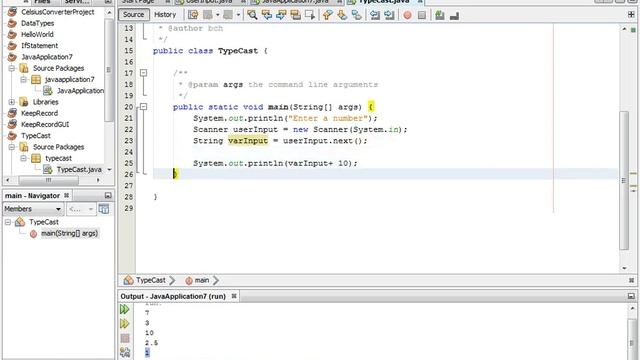The height and width of the screenshot is (360, 640).
Task: Expand the Libraries node
Action: [x=12, y=102]
